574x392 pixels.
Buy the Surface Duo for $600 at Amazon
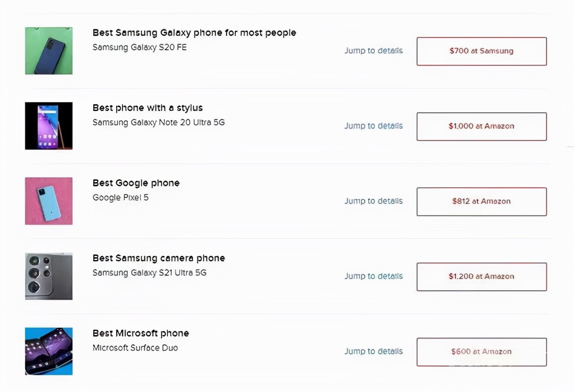tap(481, 352)
